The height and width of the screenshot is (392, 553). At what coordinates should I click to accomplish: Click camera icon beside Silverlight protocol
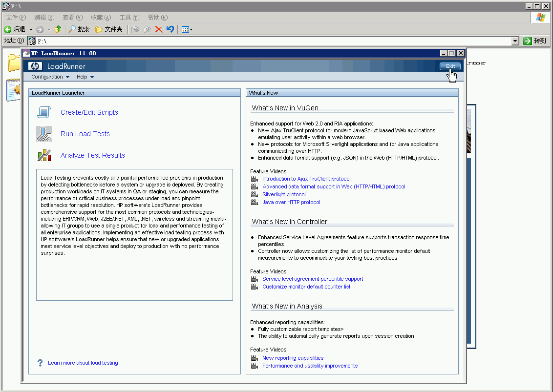pos(255,194)
